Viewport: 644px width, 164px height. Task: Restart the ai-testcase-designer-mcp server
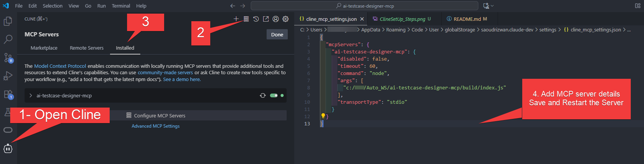point(263,95)
